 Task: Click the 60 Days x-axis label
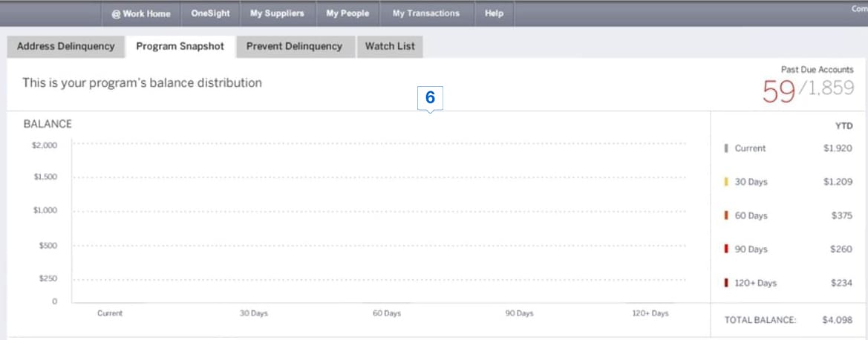(386, 314)
